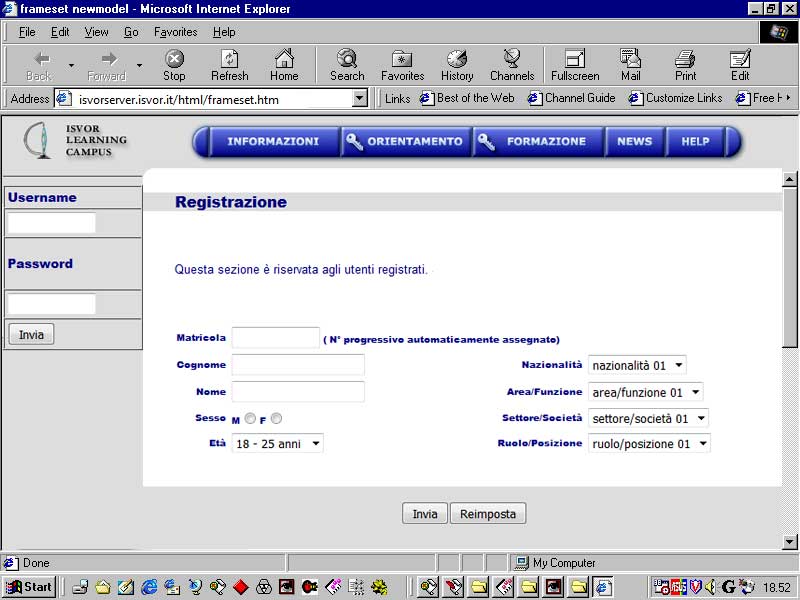Click the Back toolbar arrow
The height and width of the screenshot is (600, 800).
[x=40, y=65]
